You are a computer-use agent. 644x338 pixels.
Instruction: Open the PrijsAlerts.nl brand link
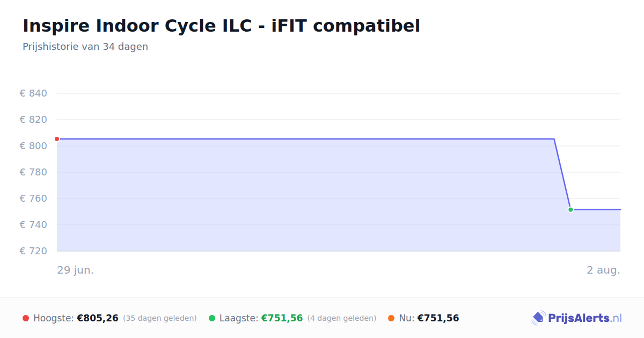(577, 318)
